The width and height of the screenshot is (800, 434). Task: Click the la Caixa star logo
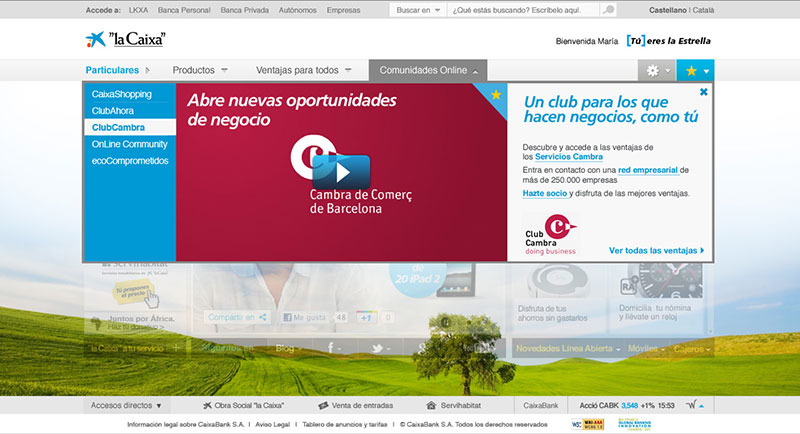click(95, 39)
